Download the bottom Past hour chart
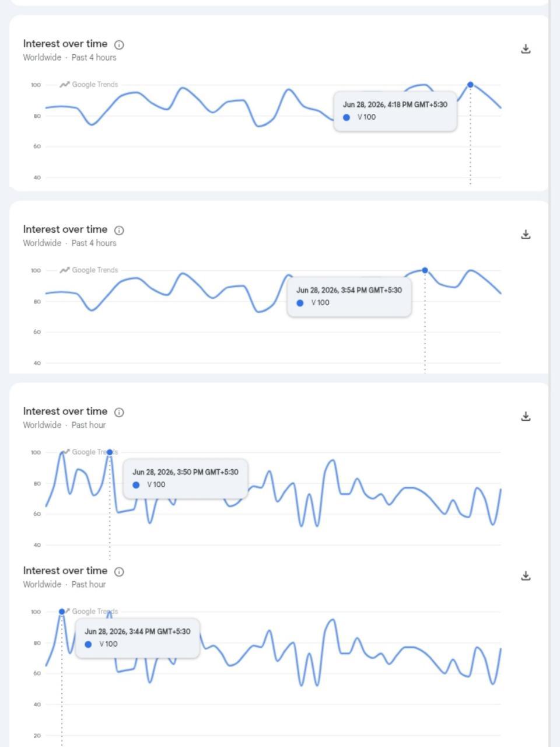Image resolution: width=560 pixels, height=747 pixels. pyautogui.click(x=526, y=576)
